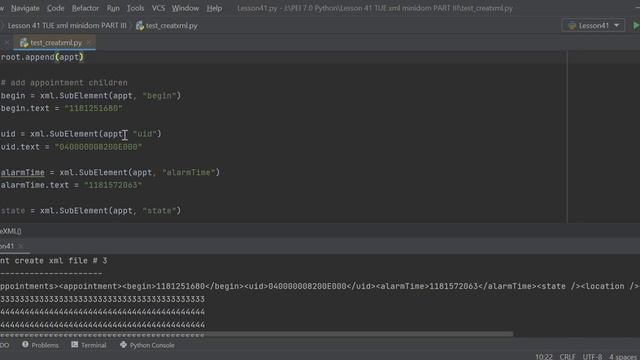Viewport: 640px width, 360px height.
Task: Click the alarmTime.text value "1181572063"
Action: pos(113,185)
